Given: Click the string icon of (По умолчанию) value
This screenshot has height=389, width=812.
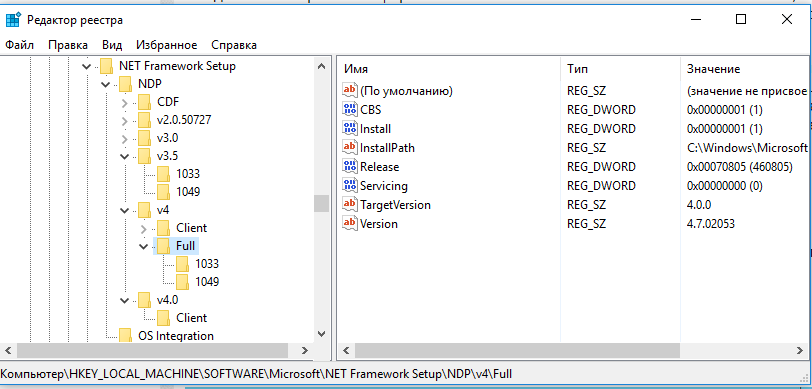Looking at the screenshot, I should 350,91.
